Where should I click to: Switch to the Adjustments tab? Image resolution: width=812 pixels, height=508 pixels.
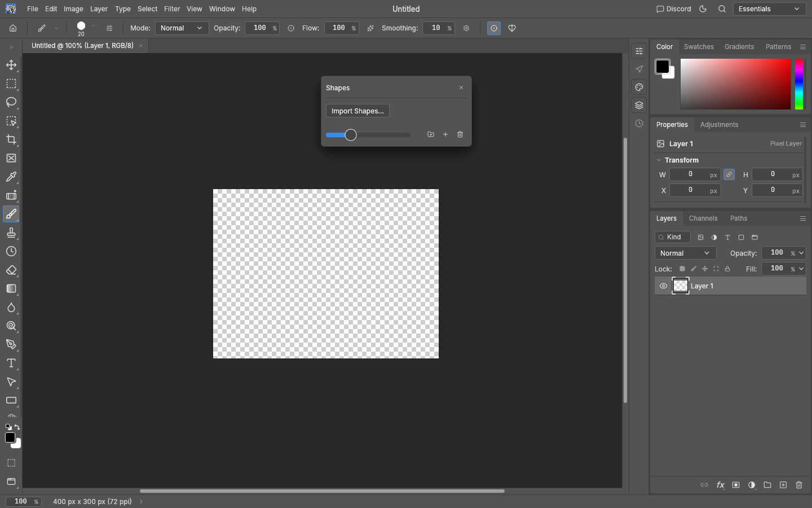[719, 125]
